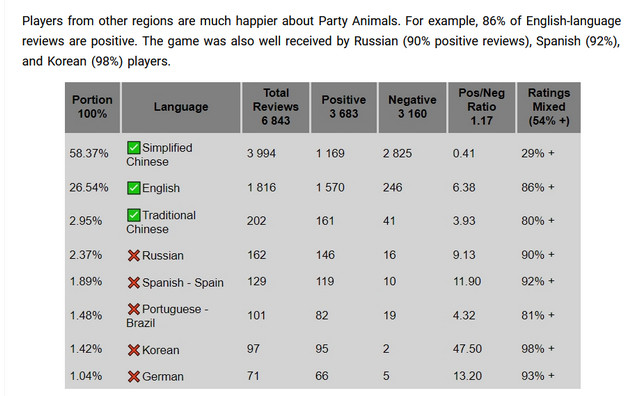
Task: Select the Pos/Neg Ratio column header
Action: coord(482,107)
